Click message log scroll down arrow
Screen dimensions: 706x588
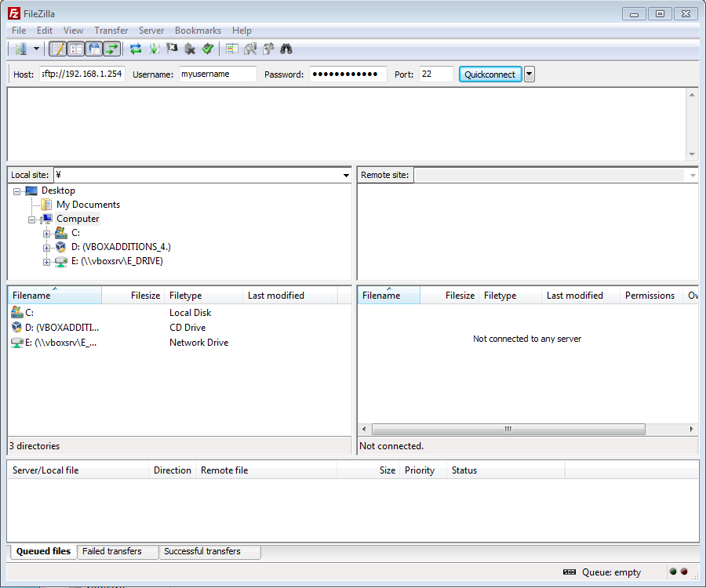692,154
